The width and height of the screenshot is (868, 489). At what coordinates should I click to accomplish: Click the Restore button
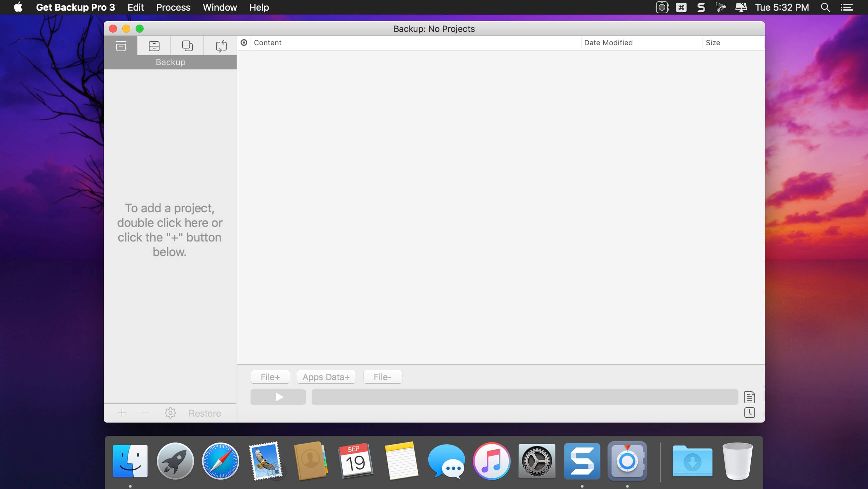click(204, 413)
